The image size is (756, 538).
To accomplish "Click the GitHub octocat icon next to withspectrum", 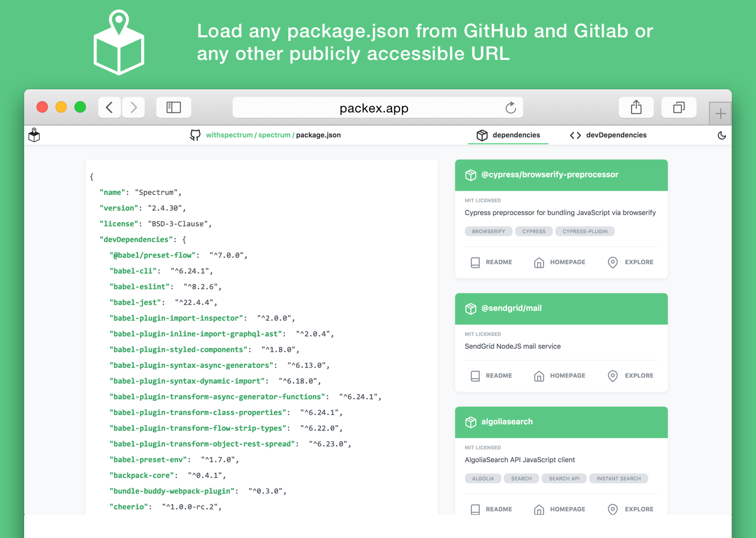I will click(195, 135).
